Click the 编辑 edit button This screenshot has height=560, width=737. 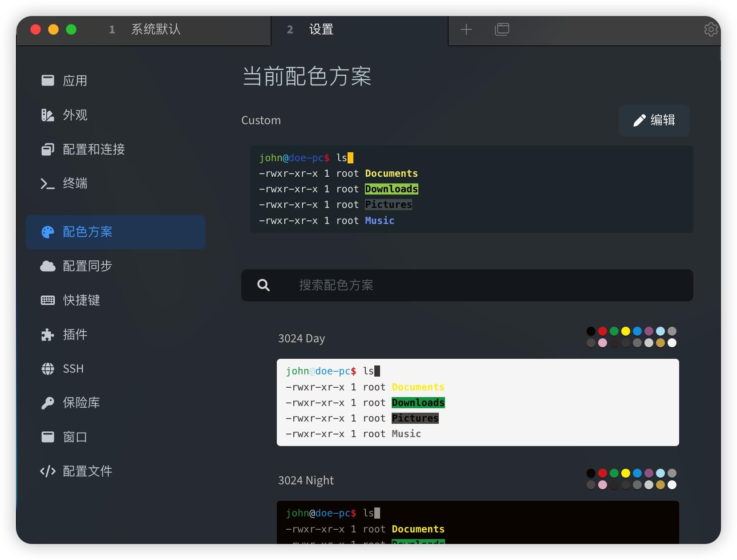pos(654,120)
